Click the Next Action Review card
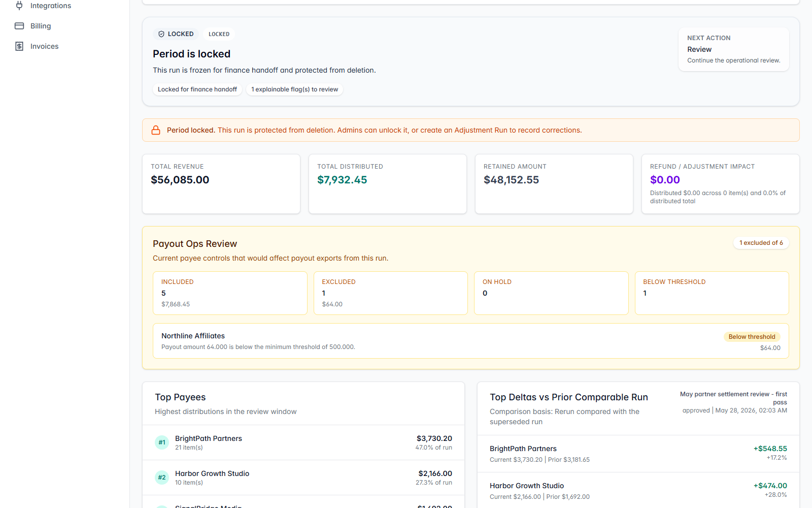Screen dimensions: 812x508 pyautogui.click(x=734, y=49)
